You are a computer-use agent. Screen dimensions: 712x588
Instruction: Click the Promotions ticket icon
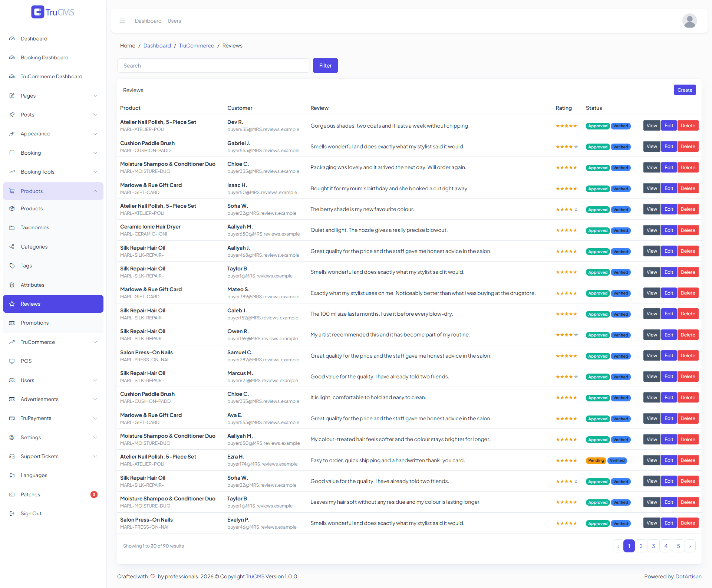[12, 323]
